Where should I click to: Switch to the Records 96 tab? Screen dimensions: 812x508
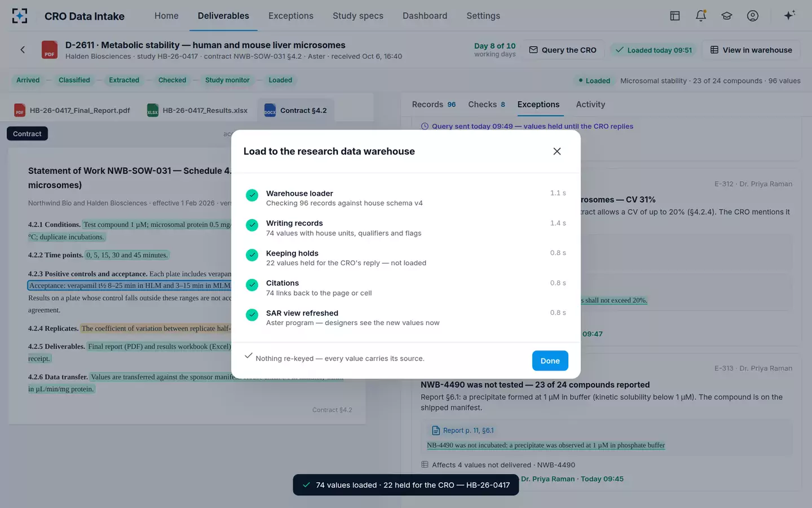coord(434,104)
